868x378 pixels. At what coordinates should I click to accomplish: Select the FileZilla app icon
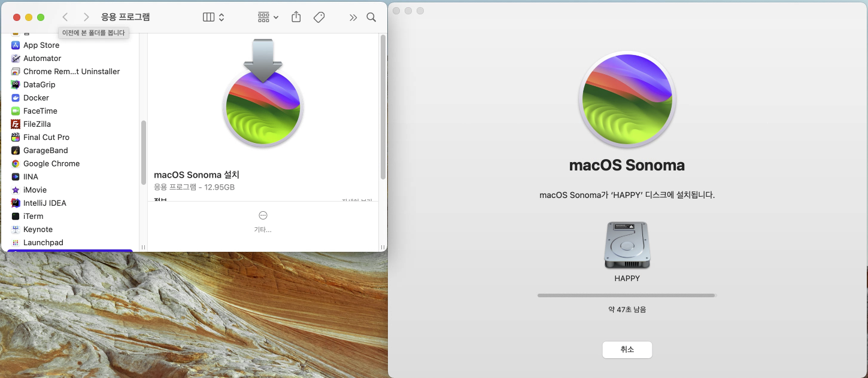pos(16,124)
